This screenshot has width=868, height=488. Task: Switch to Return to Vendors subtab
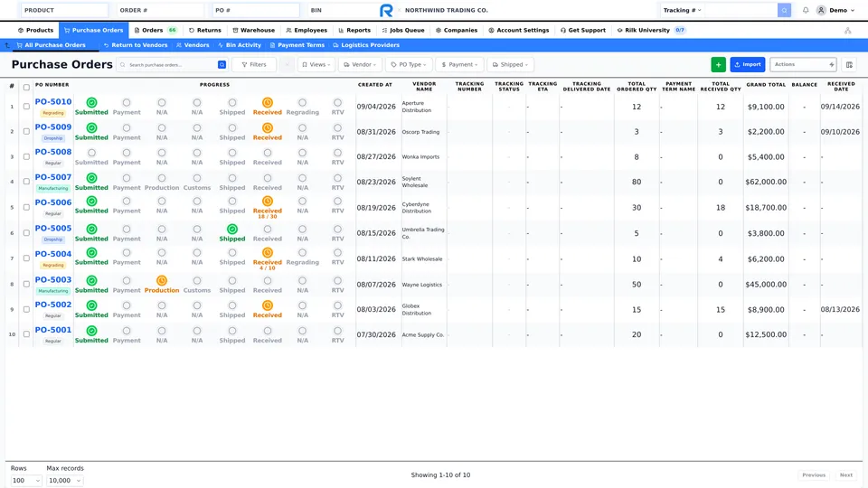point(136,45)
